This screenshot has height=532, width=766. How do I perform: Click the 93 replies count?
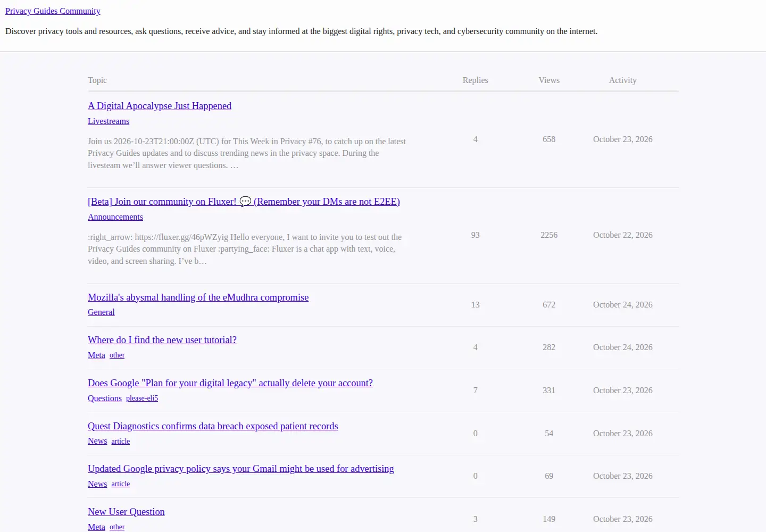click(475, 235)
